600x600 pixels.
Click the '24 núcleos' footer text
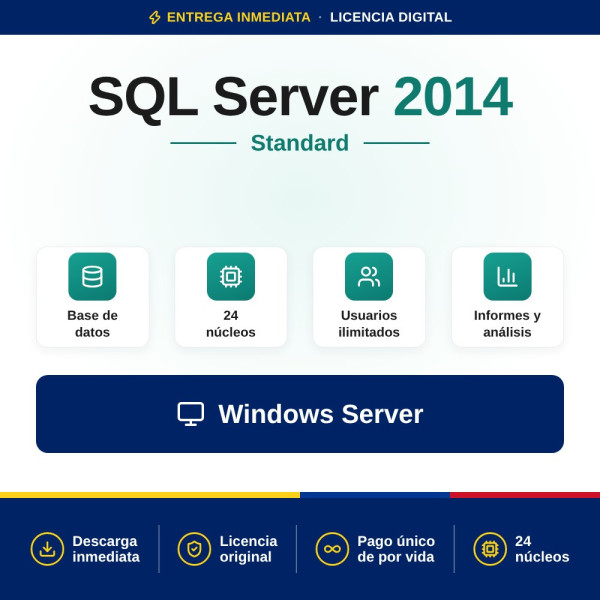coord(542,549)
